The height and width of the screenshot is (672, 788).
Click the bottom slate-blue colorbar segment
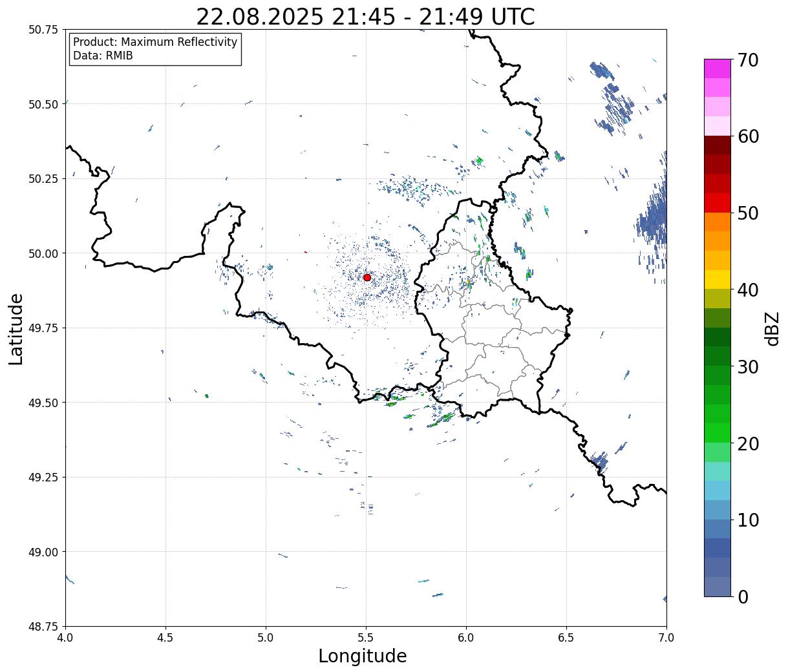click(x=718, y=587)
